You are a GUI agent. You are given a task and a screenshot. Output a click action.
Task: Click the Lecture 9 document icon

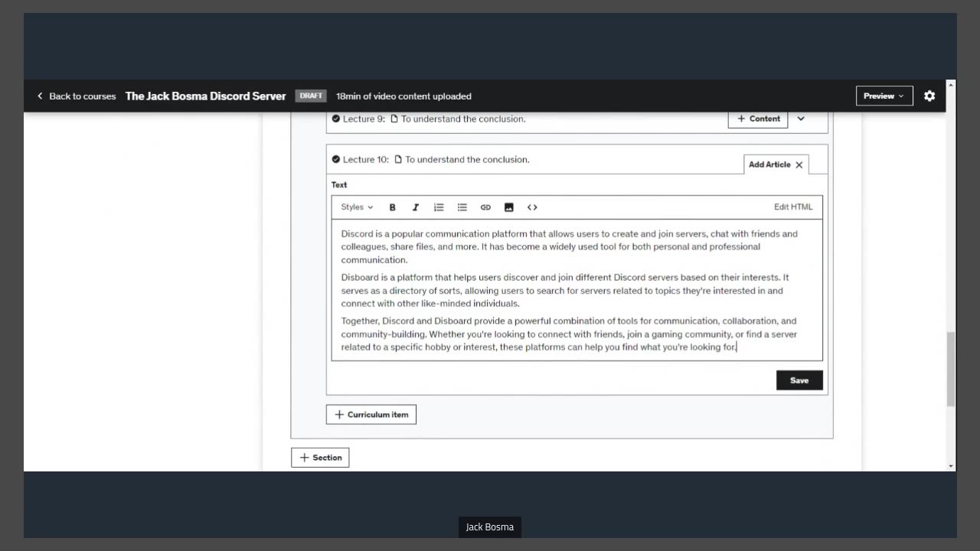coord(394,119)
